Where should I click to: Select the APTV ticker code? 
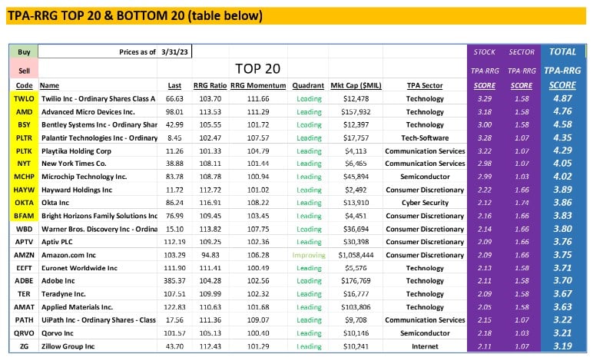24,242
